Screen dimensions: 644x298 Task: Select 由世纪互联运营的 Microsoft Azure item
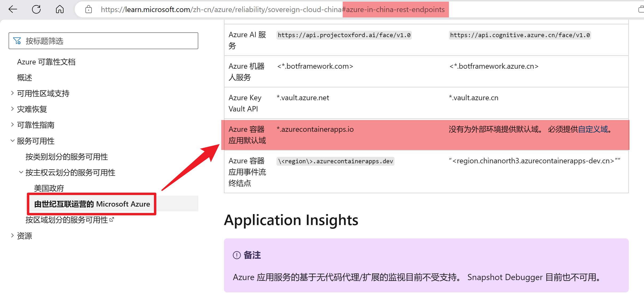click(x=92, y=204)
